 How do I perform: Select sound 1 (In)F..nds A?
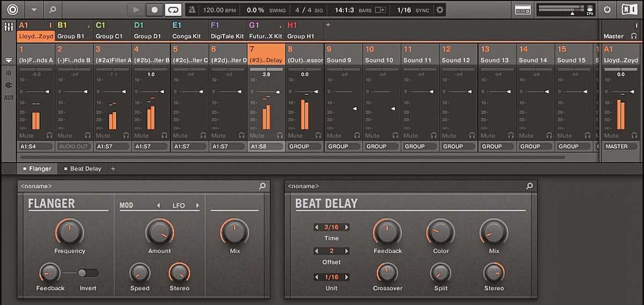pos(36,54)
